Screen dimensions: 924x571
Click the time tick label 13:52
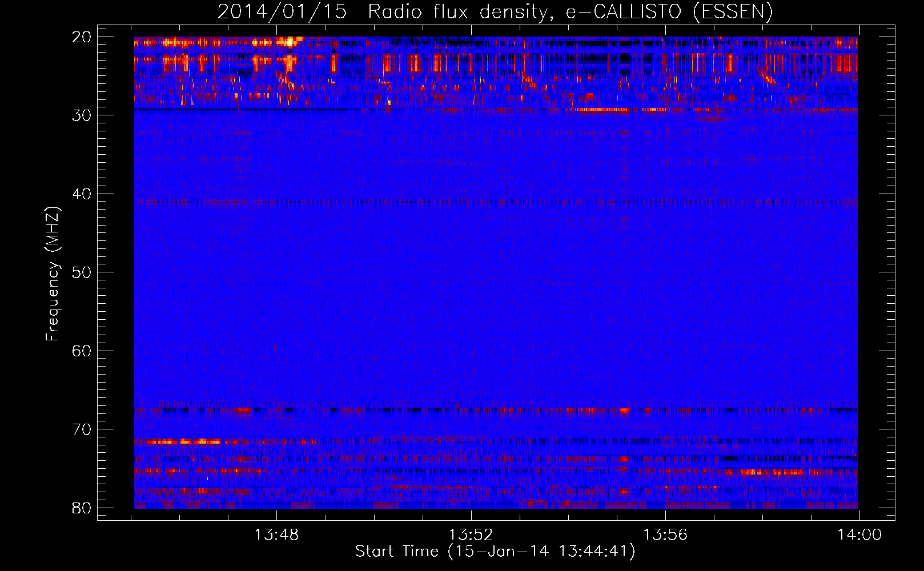click(x=471, y=535)
